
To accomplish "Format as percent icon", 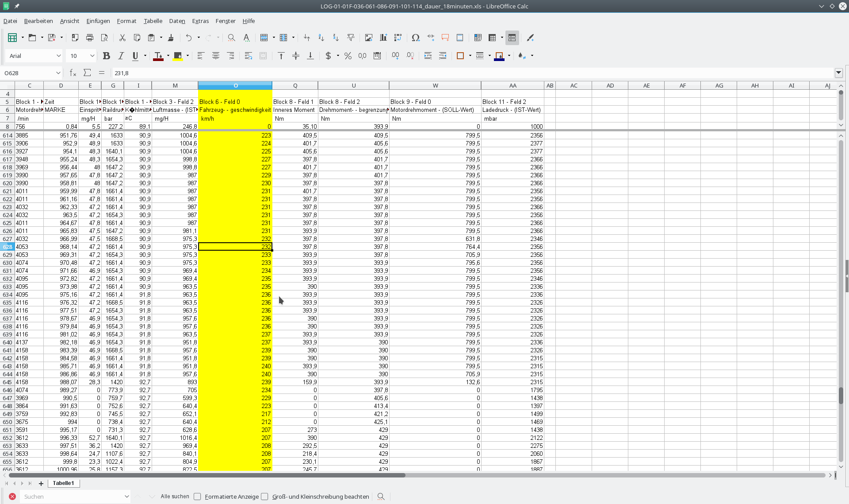I will 348,56.
